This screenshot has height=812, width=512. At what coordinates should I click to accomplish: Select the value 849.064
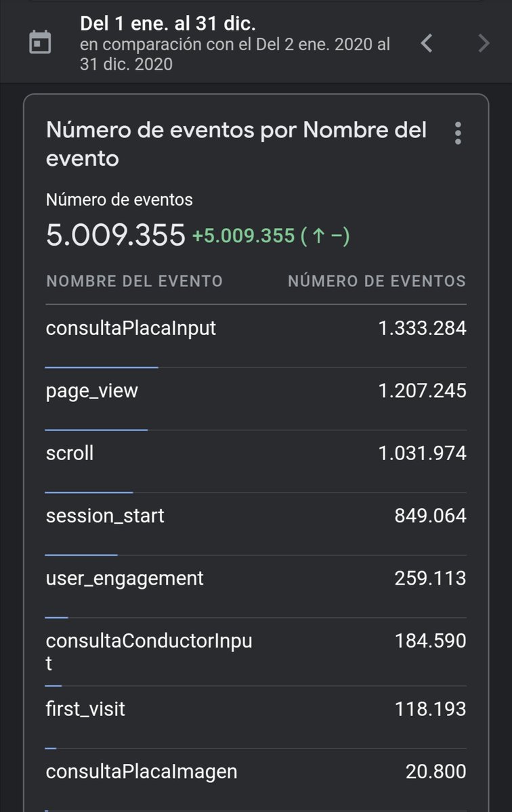tap(431, 516)
